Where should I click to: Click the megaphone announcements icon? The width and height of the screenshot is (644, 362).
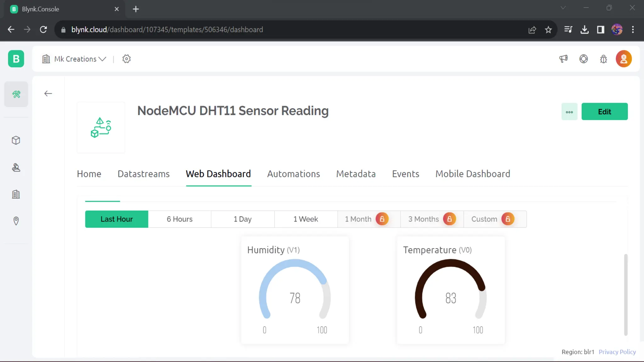coord(563,59)
